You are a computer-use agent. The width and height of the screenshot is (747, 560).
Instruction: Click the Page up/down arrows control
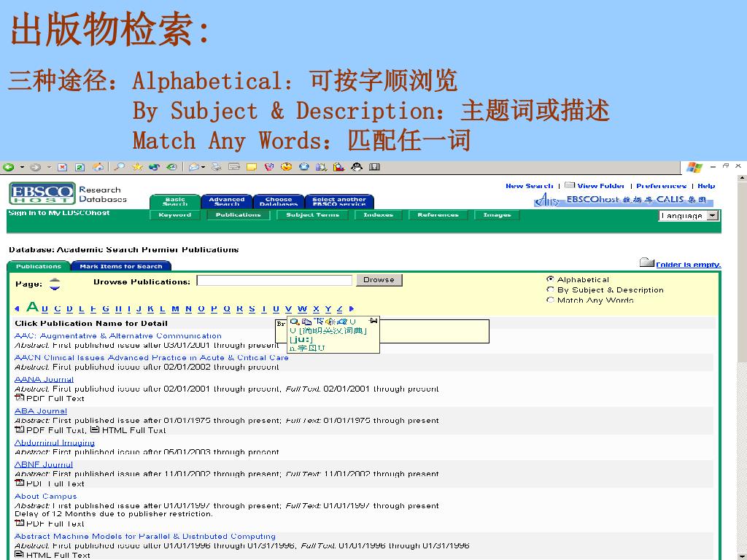(55, 284)
